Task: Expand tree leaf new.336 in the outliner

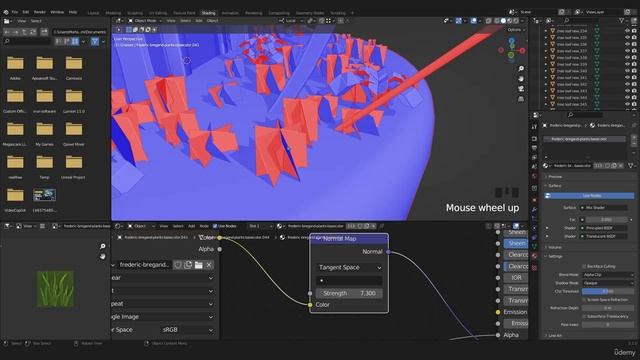Action: click(546, 44)
